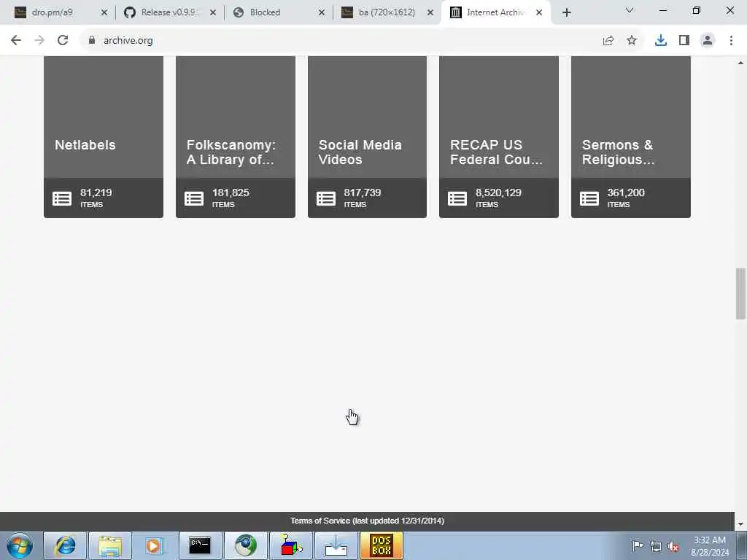
Task: Toggle the browser side panel
Action: (684, 41)
